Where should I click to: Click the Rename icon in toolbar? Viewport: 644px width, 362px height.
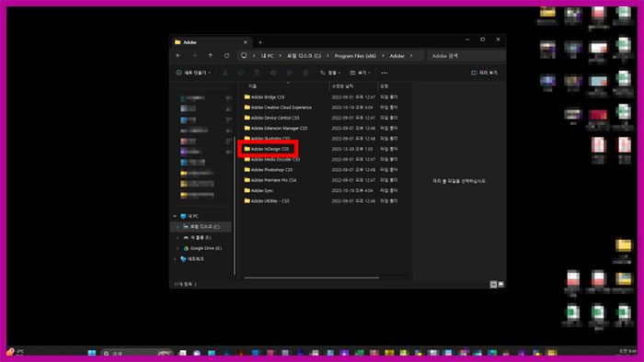point(273,73)
